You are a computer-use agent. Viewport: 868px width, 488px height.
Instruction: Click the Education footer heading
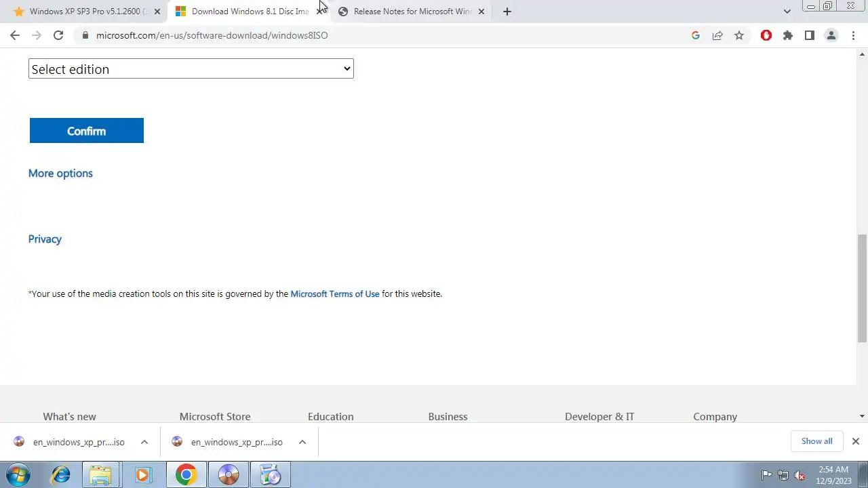coord(331,417)
